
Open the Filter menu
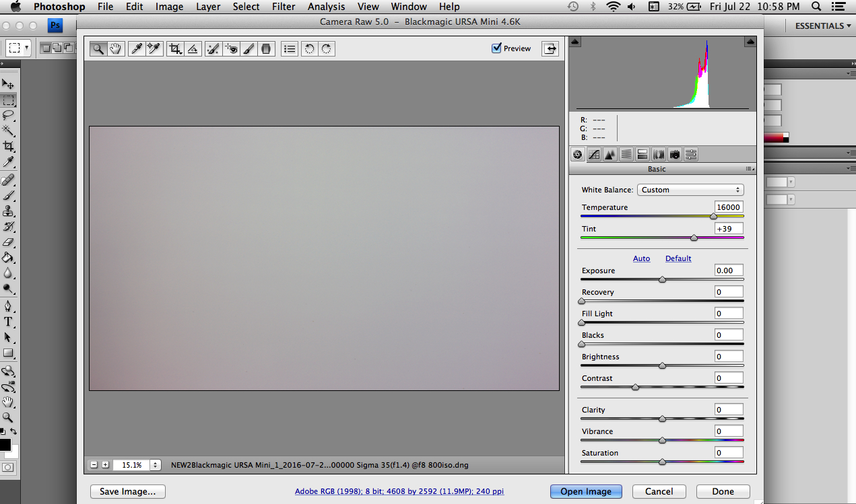point(284,7)
